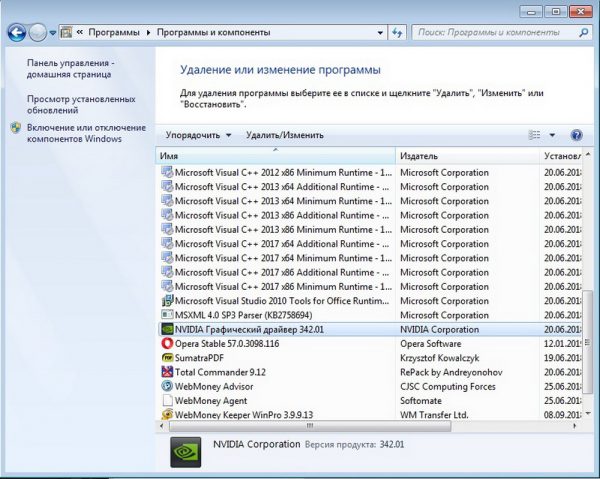
Task: Click the refresh button beside address bar
Action: [x=397, y=33]
